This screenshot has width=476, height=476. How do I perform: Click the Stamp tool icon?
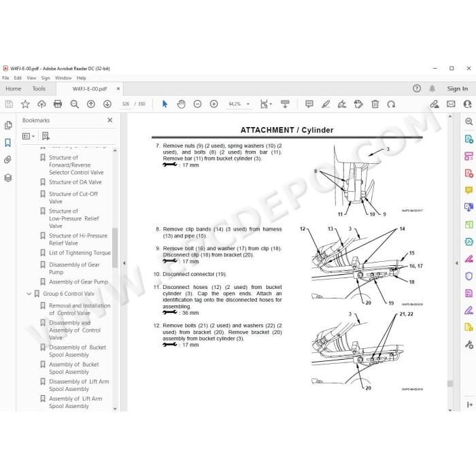click(358, 104)
